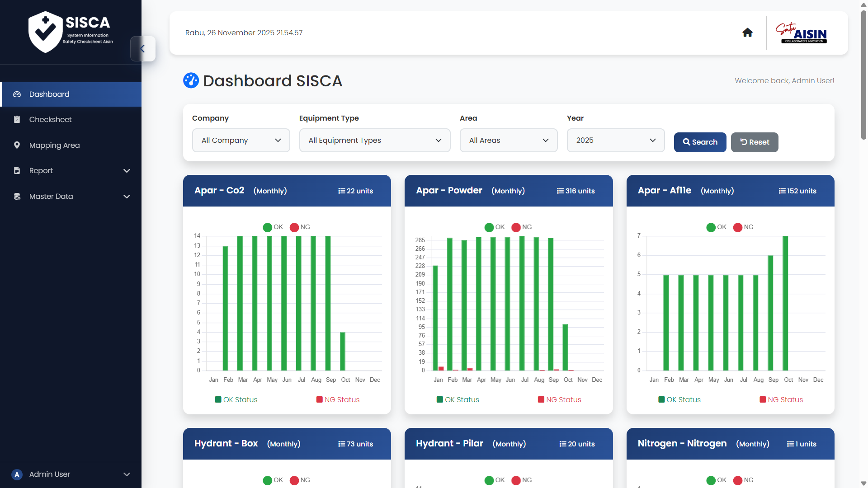This screenshot has width=868, height=488.
Task: Toggle NG legend in Apar - Af11e chart
Action: (x=744, y=227)
